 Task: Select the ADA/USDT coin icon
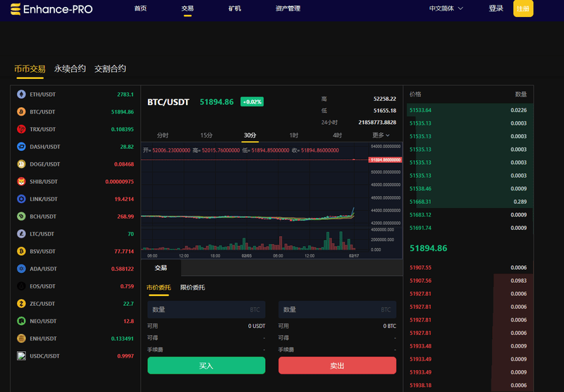pyautogui.click(x=21, y=269)
